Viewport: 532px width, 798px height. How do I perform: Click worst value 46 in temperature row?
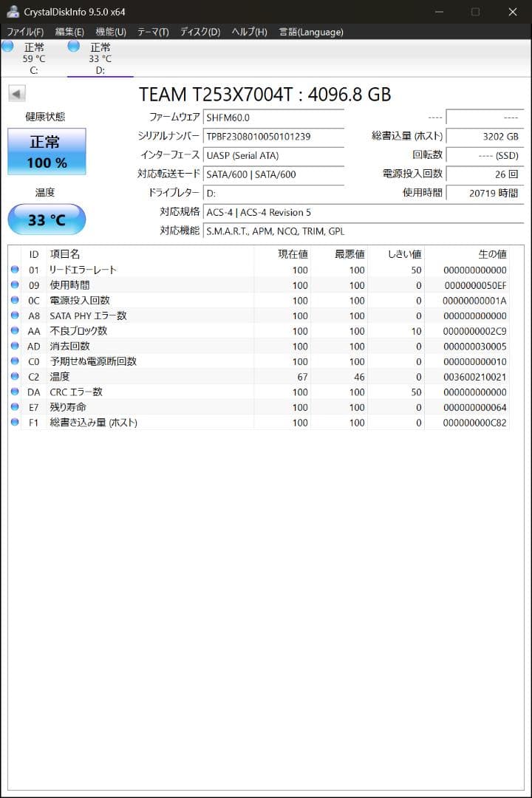pyautogui.click(x=359, y=377)
